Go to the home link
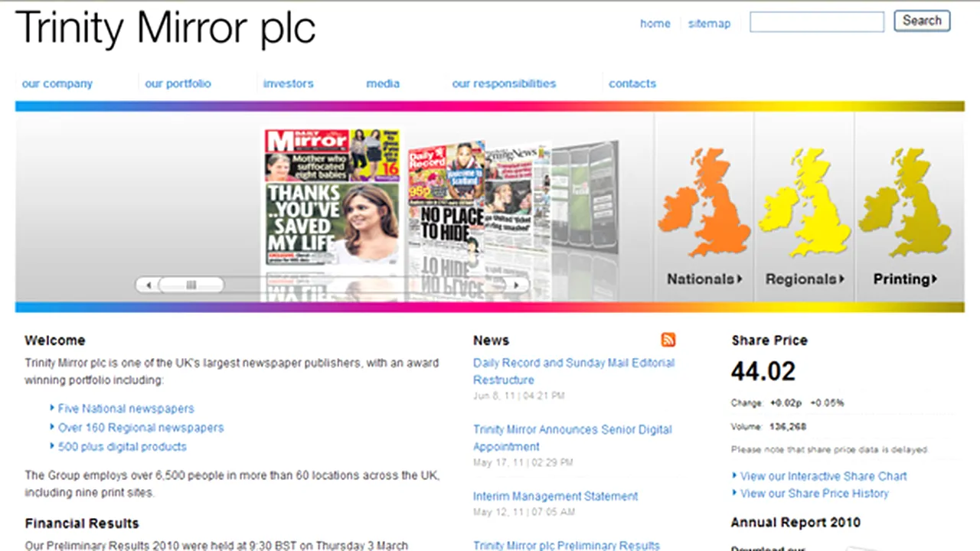980x551 pixels. [x=655, y=24]
